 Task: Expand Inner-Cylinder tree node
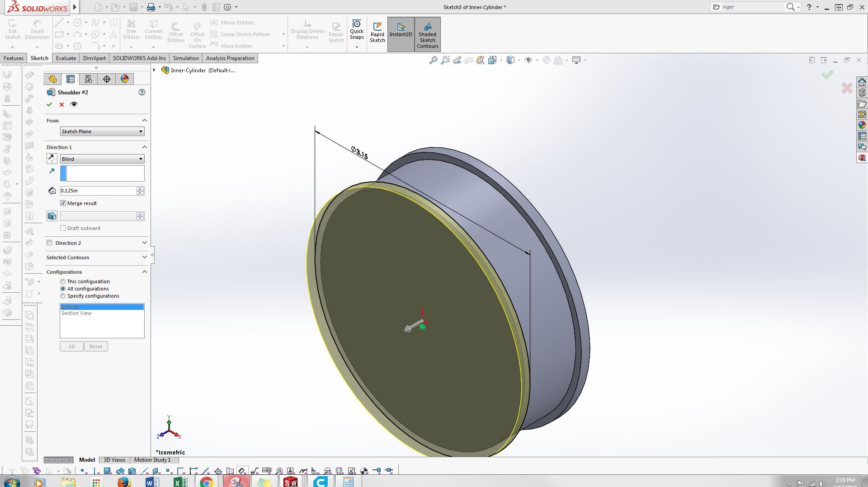(x=154, y=70)
